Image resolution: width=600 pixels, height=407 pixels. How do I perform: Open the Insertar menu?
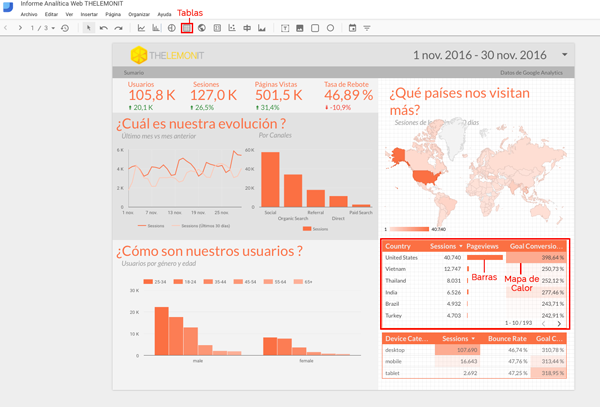point(89,15)
